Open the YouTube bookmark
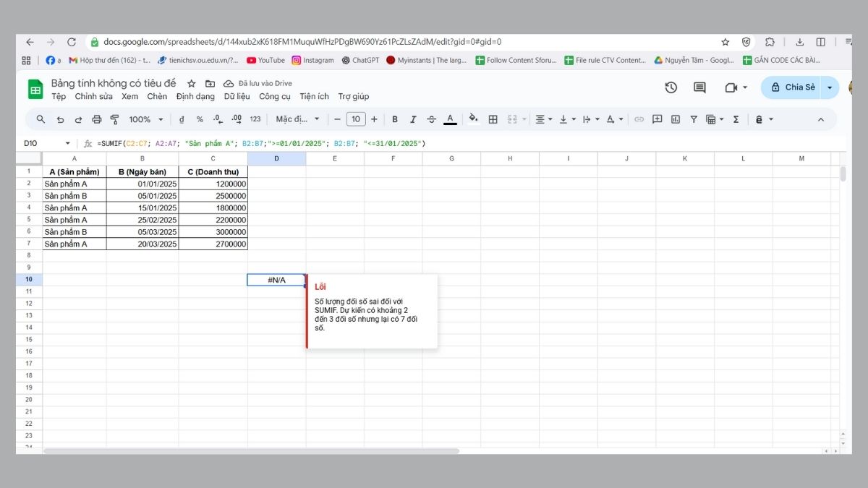This screenshot has width=868, height=488. pyautogui.click(x=265, y=60)
